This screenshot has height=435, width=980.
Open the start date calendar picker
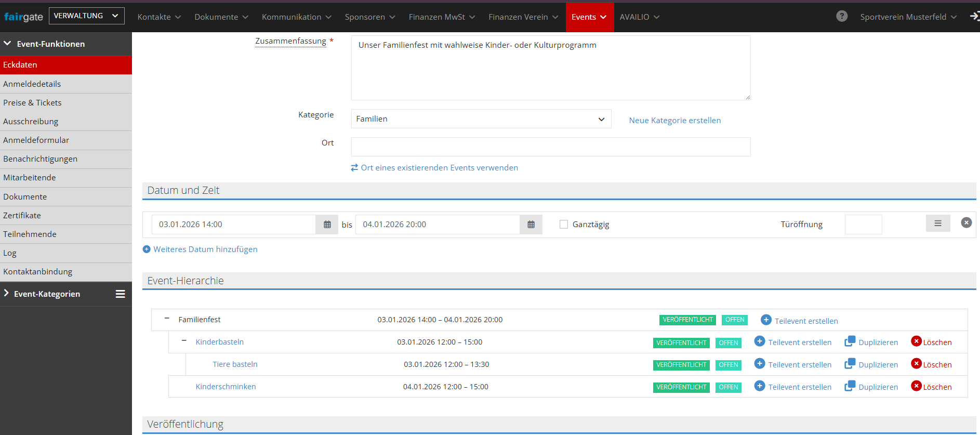327,225
